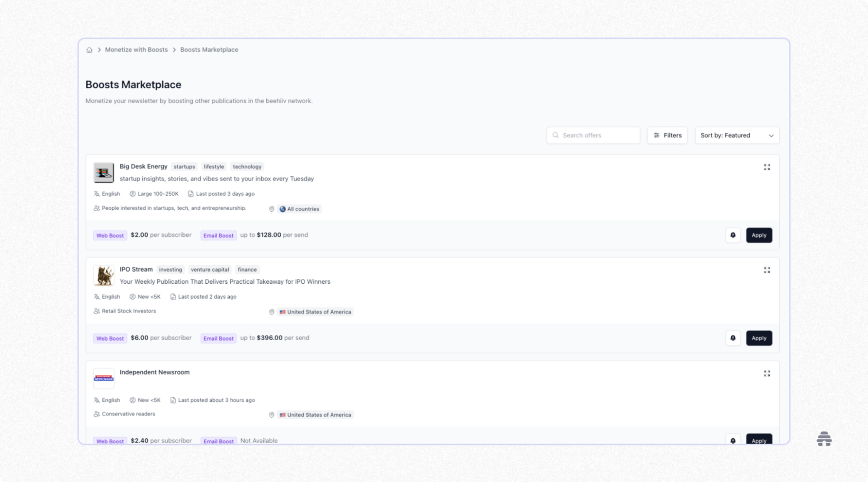Click the beehiiv logo in the corner
The width and height of the screenshot is (868, 482).
824,439
